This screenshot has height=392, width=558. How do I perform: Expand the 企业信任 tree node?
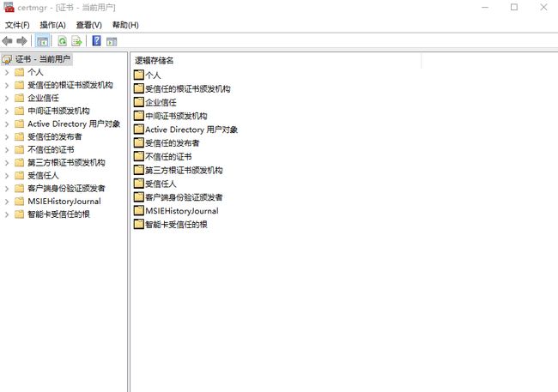pyautogui.click(x=7, y=98)
